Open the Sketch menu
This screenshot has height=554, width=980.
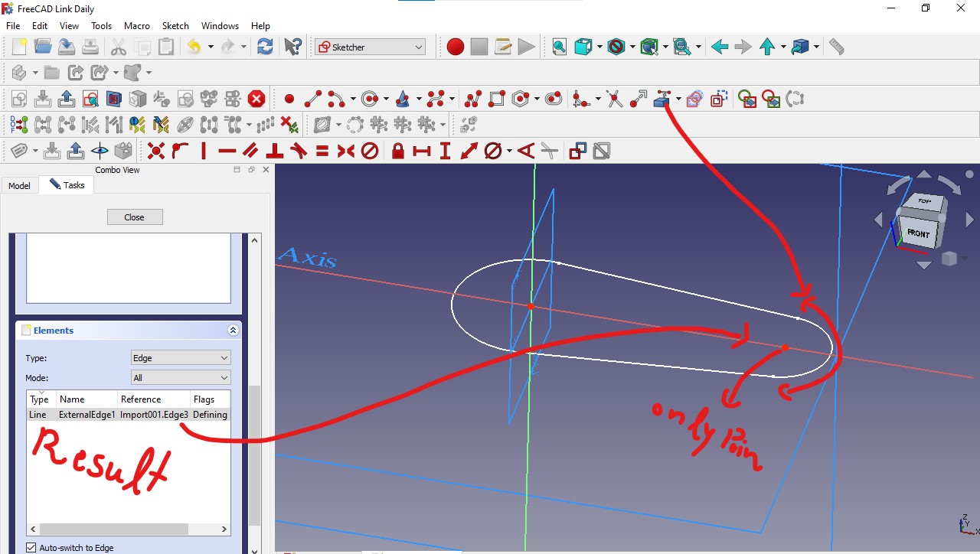(175, 25)
